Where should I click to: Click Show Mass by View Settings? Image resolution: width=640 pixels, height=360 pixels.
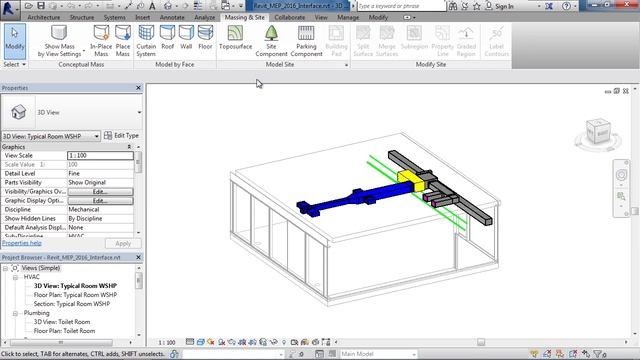[59, 41]
